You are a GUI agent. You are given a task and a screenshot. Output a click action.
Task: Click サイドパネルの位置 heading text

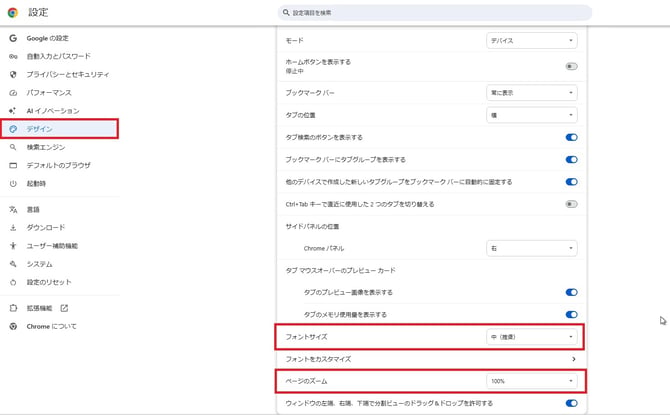(312, 227)
